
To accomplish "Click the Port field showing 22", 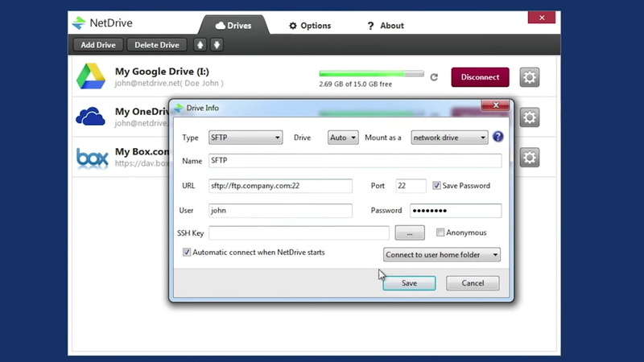I will pyautogui.click(x=411, y=186).
